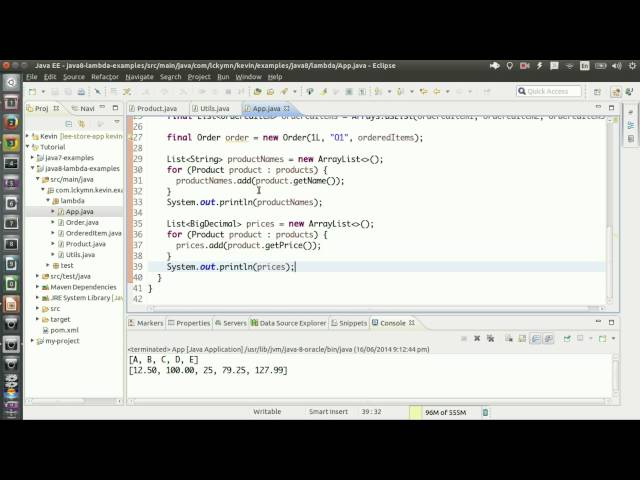The height and width of the screenshot is (480, 640).
Task: Toggle Show Console When Standard Error Changes
Action: pyautogui.click(x=549, y=338)
